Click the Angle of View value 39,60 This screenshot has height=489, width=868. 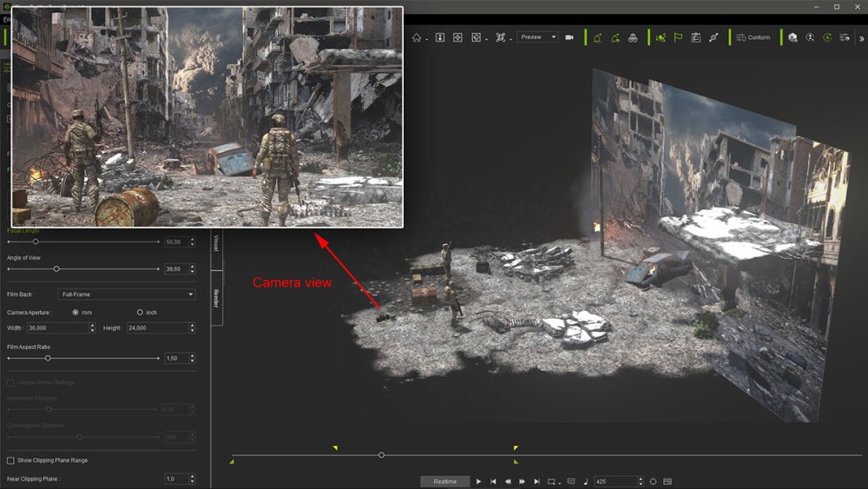pos(176,269)
